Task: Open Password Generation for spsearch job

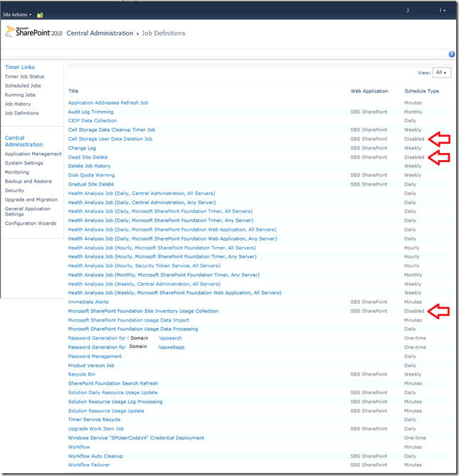Action: point(125,338)
